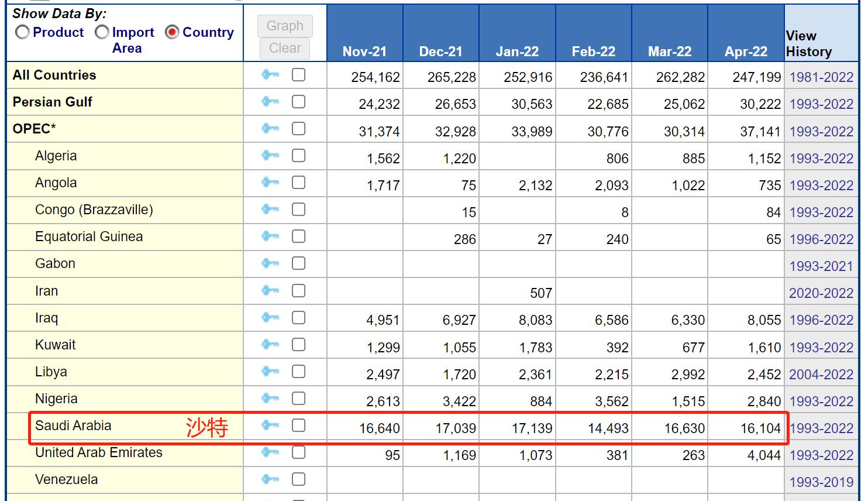This screenshot has height=501, width=868.
Task: Open the 1981-2022 history for All Countries
Action: point(821,77)
